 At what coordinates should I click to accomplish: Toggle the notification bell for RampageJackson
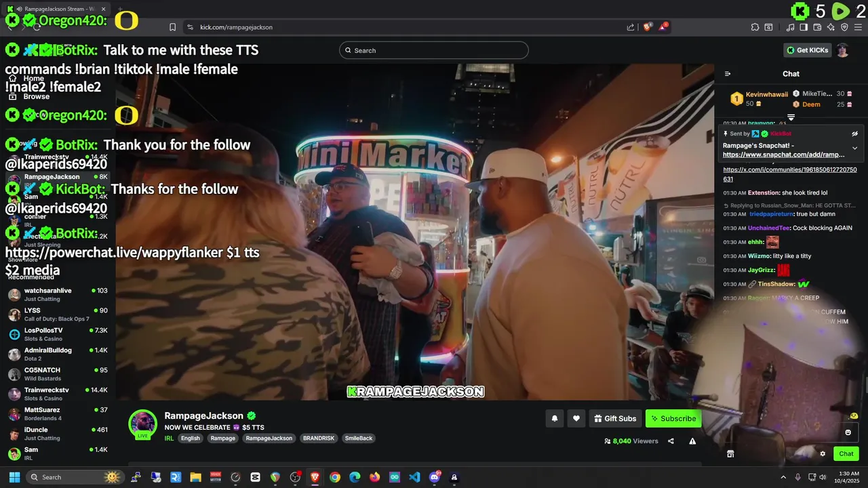coord(554,418)
